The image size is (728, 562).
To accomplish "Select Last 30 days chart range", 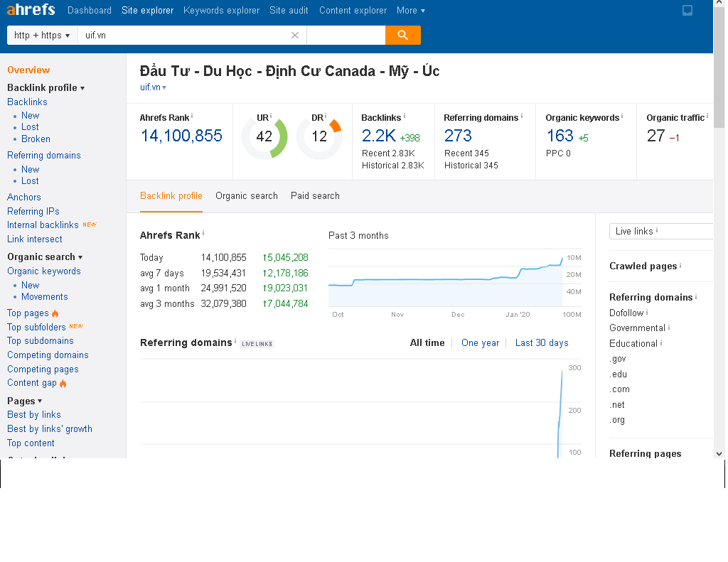I will (542, 342).
